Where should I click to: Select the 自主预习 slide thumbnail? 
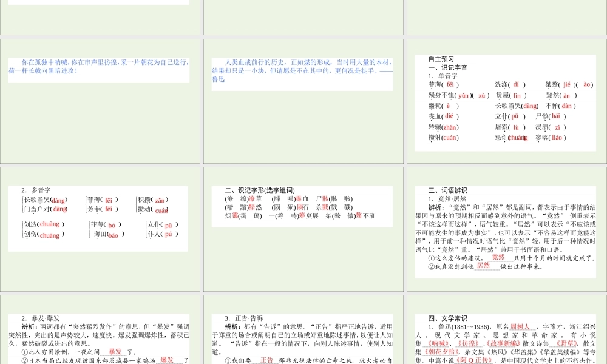point(507,101)
